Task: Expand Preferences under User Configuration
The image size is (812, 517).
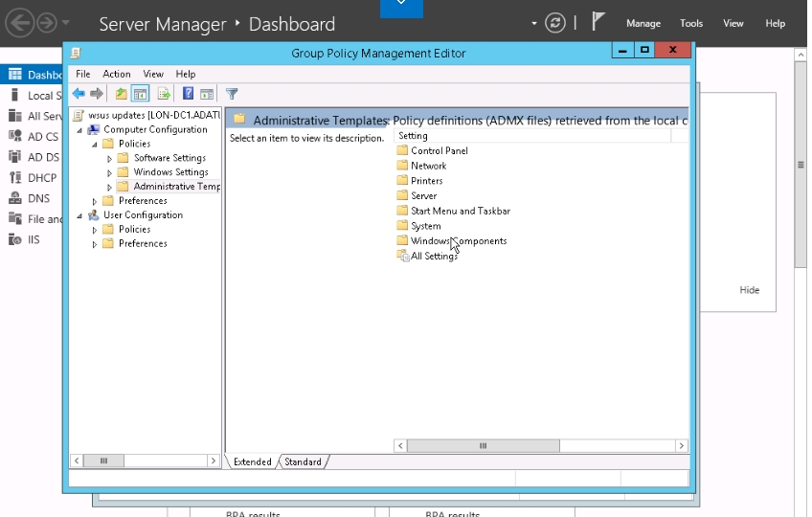Action: click(94, 244)
